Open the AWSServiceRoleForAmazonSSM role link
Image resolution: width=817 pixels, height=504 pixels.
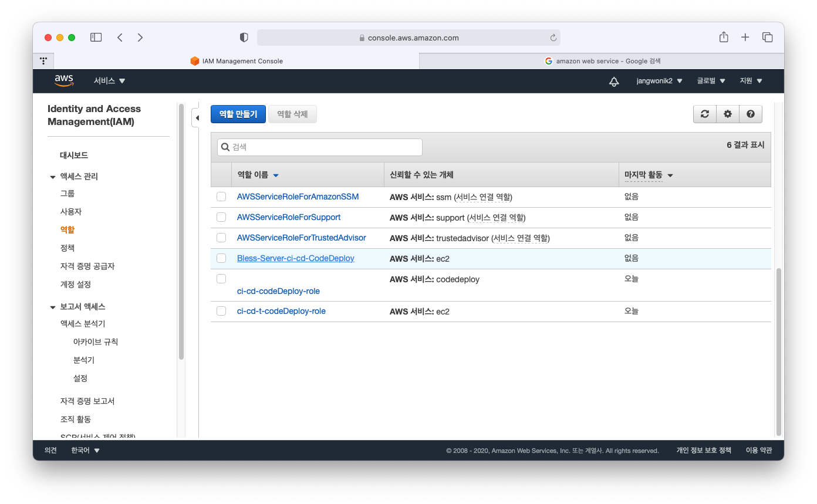pyautogui.click(x=298, y=197)
